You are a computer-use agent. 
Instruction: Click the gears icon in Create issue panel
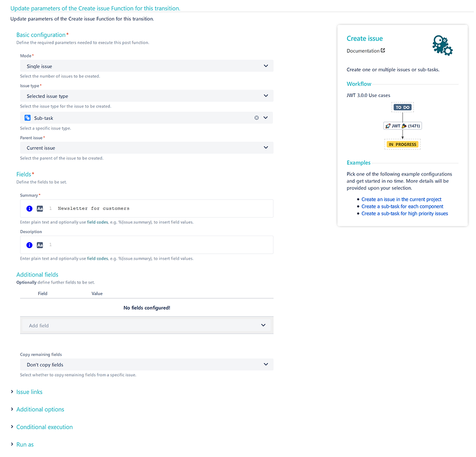[442, 45]
